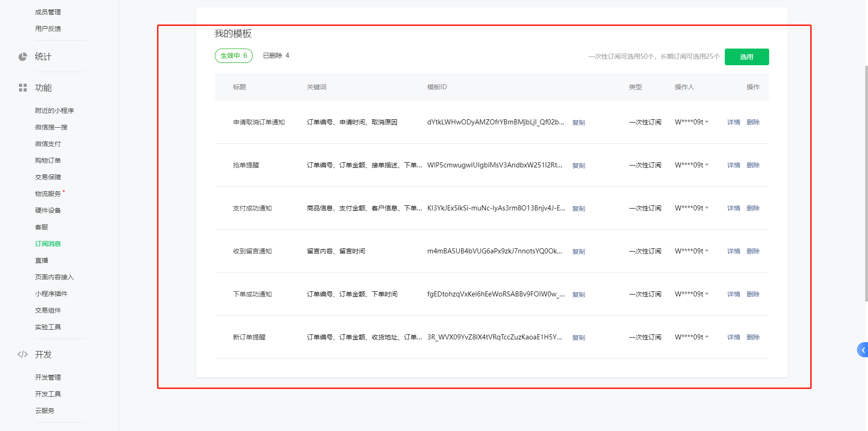Delete the 下单成功通知 template
This screenshot has height=431, width=868.
coord(753,294)
